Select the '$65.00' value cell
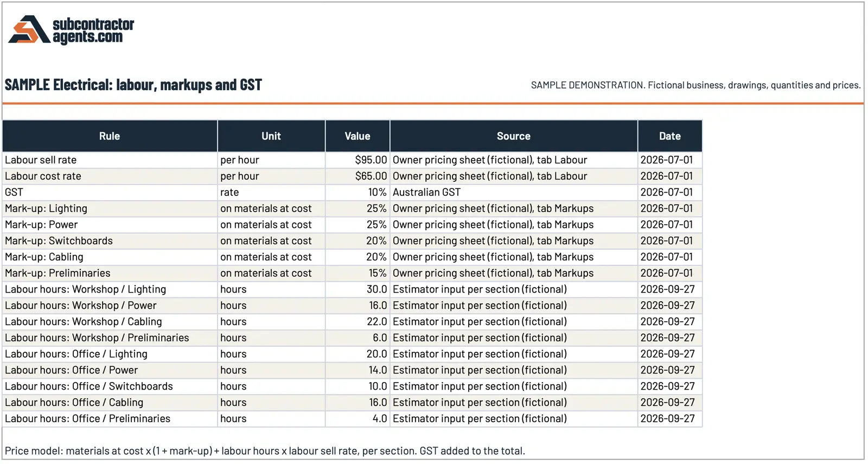The height and width of the screenshot is (464, 868). click(358, 176)
